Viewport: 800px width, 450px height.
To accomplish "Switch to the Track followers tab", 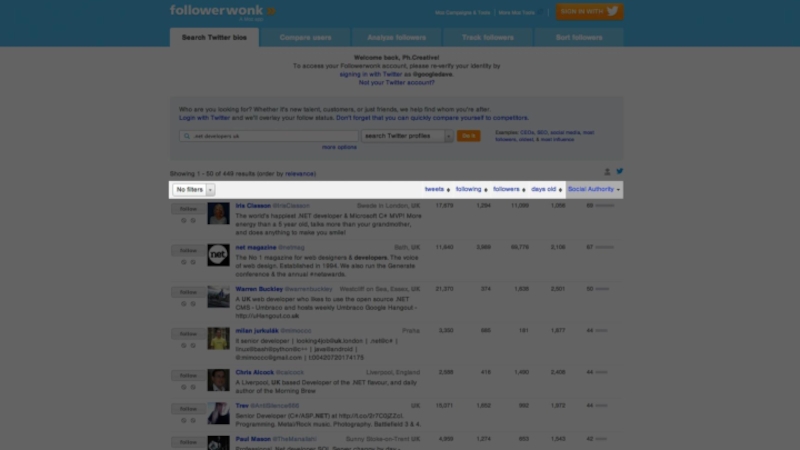I will (488, 37).
